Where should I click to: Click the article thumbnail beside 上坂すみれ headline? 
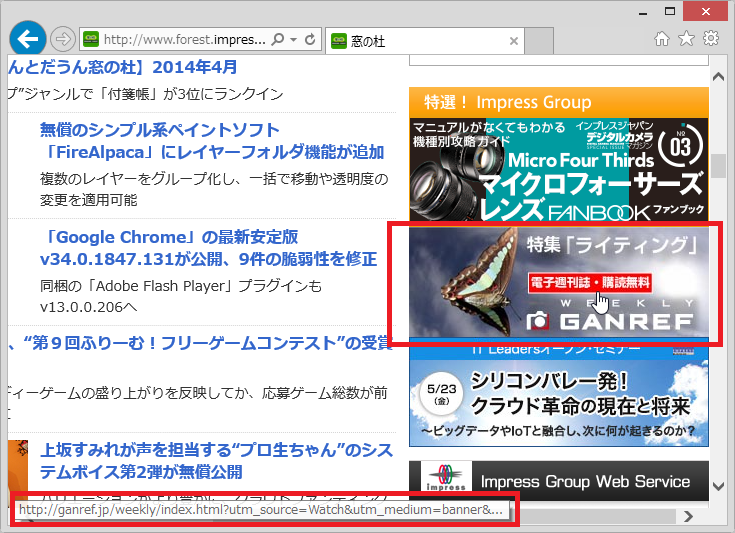pos(18,466)
